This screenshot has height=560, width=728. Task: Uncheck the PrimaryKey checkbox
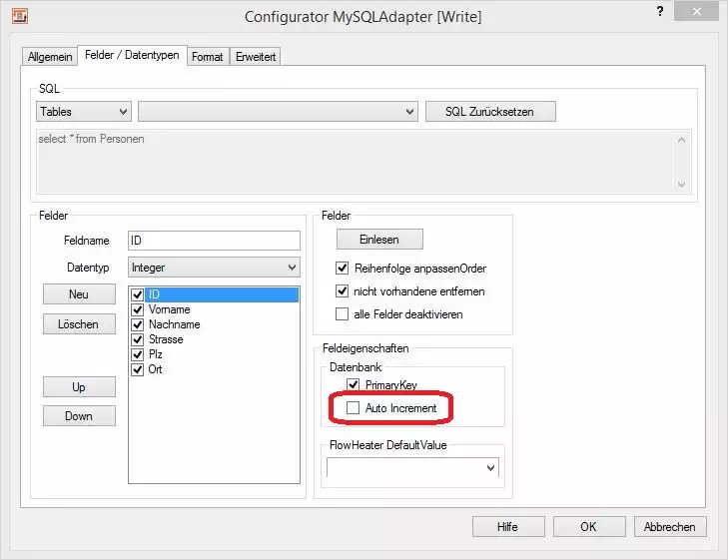[x=353, y=384]
